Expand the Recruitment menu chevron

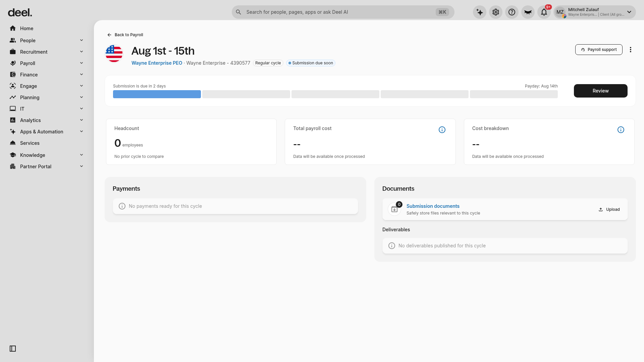(x=82, y=52)
